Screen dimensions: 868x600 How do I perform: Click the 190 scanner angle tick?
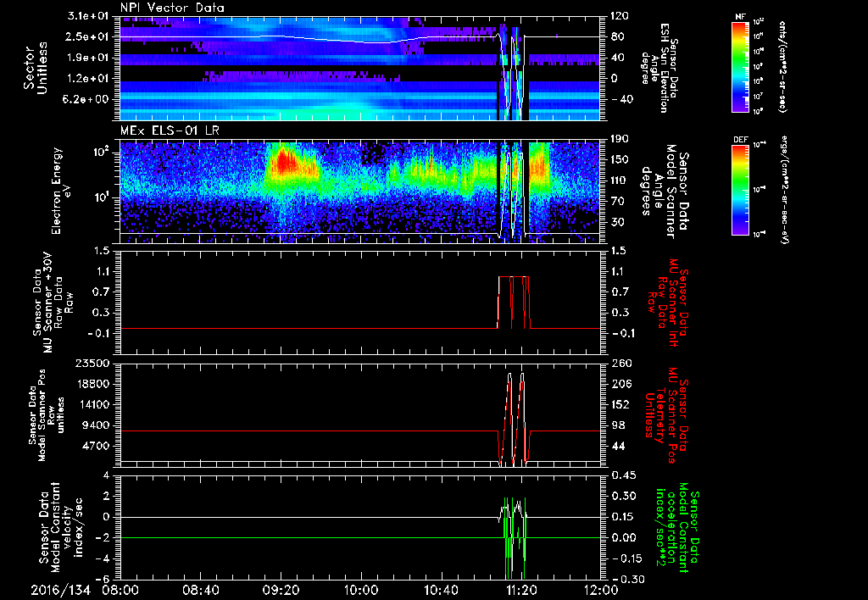[x=620, y=140]
